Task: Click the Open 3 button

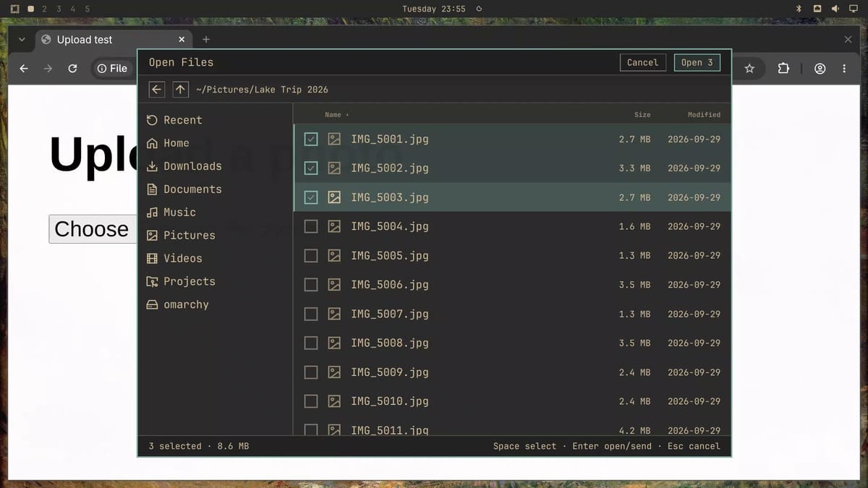Action: click(x=697, y=62)
